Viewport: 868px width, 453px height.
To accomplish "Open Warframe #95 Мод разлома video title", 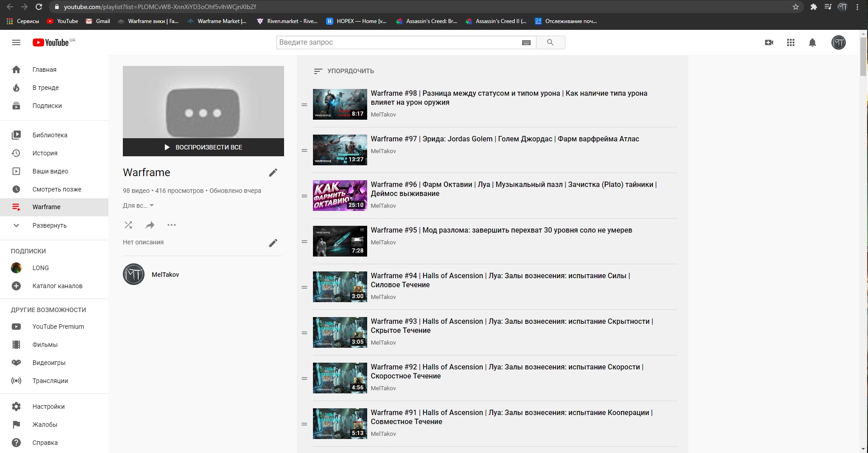I will pyautogui.click(x=501, y=230).
